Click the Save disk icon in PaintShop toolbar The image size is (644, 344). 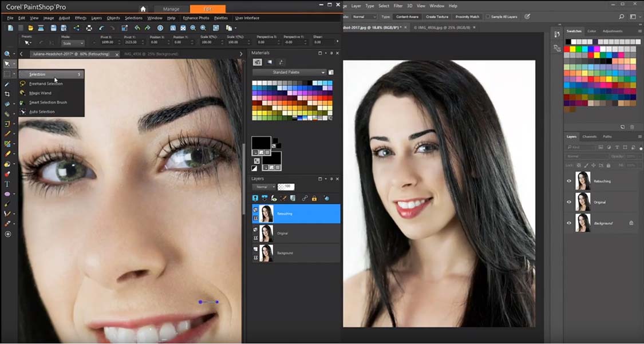(53, 28)
